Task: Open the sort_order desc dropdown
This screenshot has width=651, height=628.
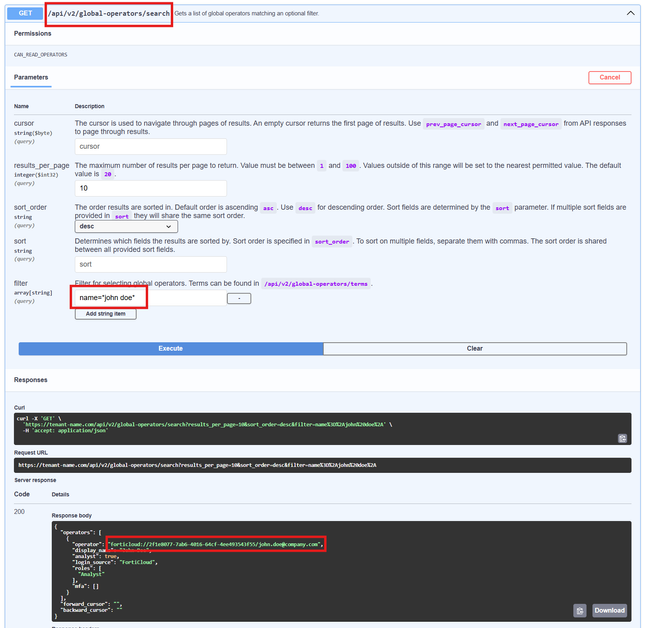Action: 126,227
